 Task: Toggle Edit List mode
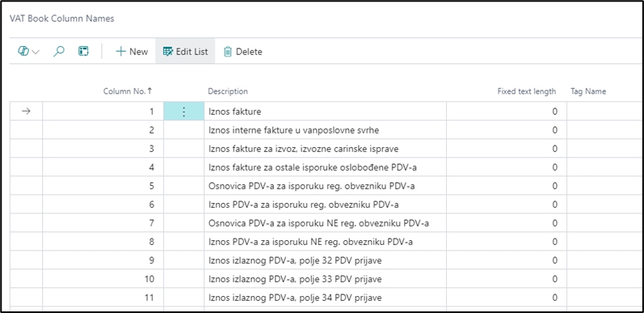click(185, 52)
